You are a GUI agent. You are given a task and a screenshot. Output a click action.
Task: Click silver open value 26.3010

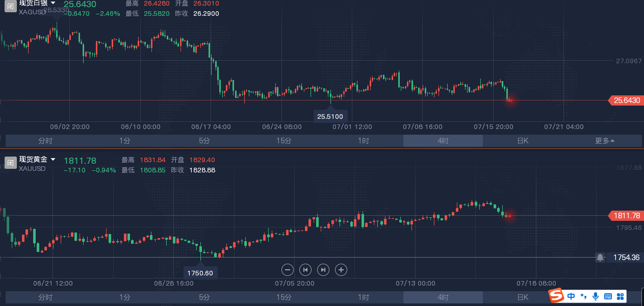tap(206, 4)
